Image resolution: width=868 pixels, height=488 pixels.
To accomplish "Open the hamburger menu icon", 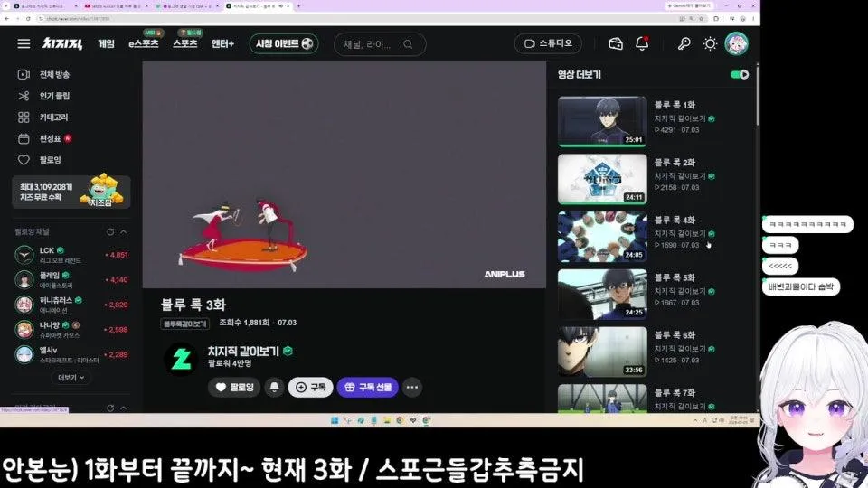I will click(x=24, y=43).
